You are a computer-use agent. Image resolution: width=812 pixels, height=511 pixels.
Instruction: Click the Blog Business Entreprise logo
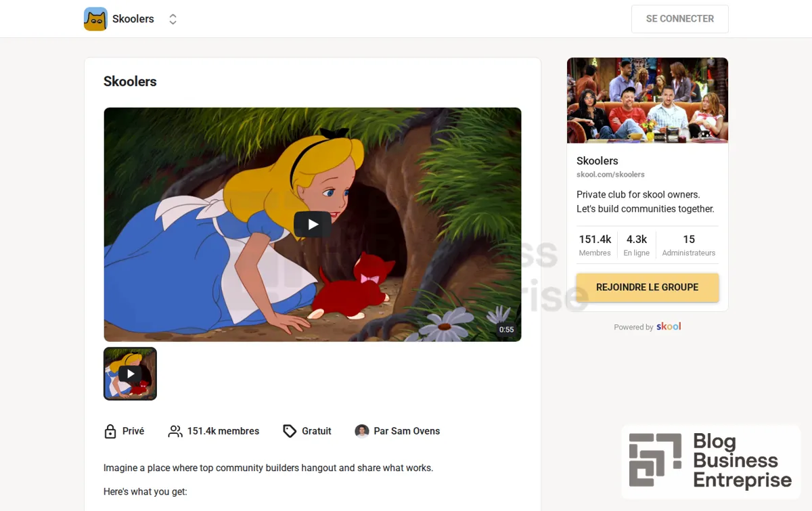710,460
